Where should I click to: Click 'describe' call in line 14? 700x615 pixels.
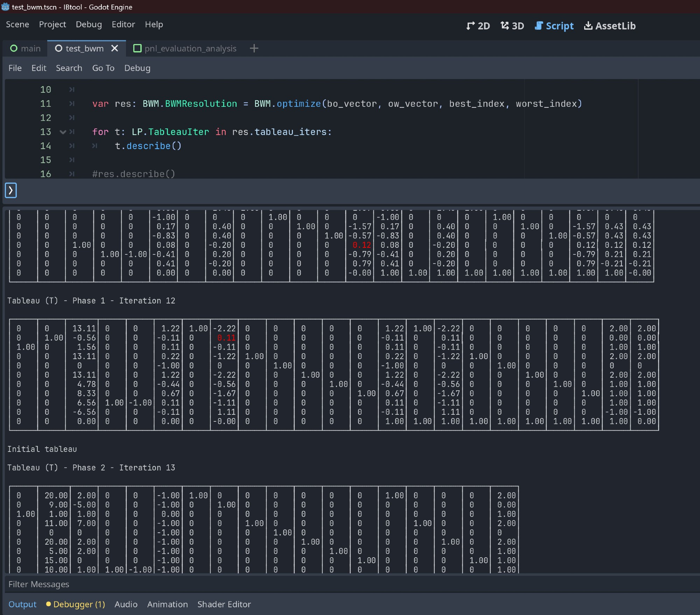click(148, 146)
